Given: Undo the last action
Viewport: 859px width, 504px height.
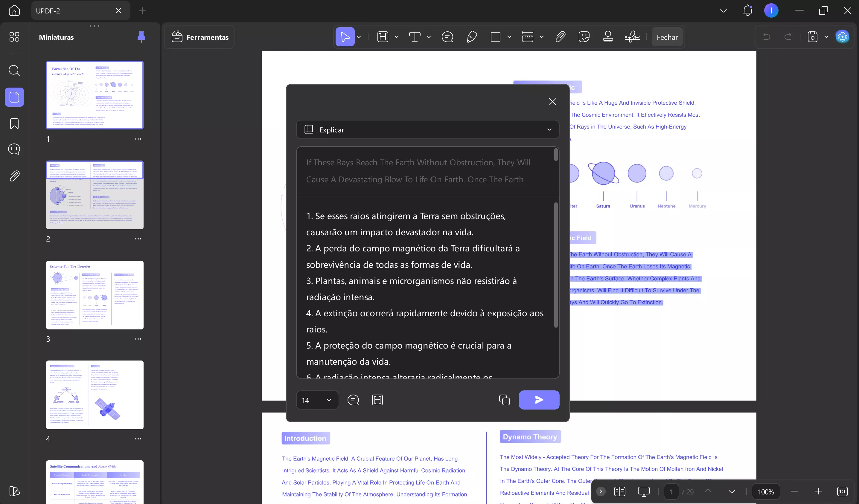Looking at the screenshot, I should pyautogui.click(x=767, y=37).
